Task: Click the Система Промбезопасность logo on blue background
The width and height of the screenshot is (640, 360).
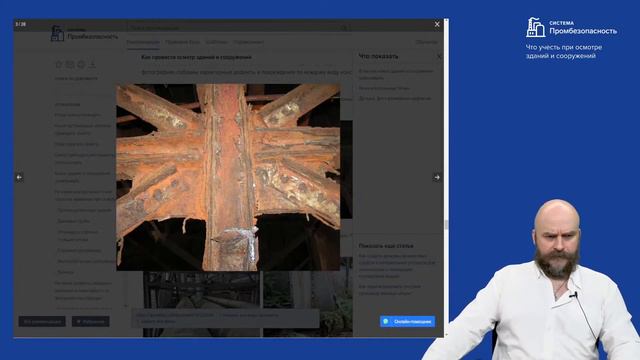Action: pos(571,27)
